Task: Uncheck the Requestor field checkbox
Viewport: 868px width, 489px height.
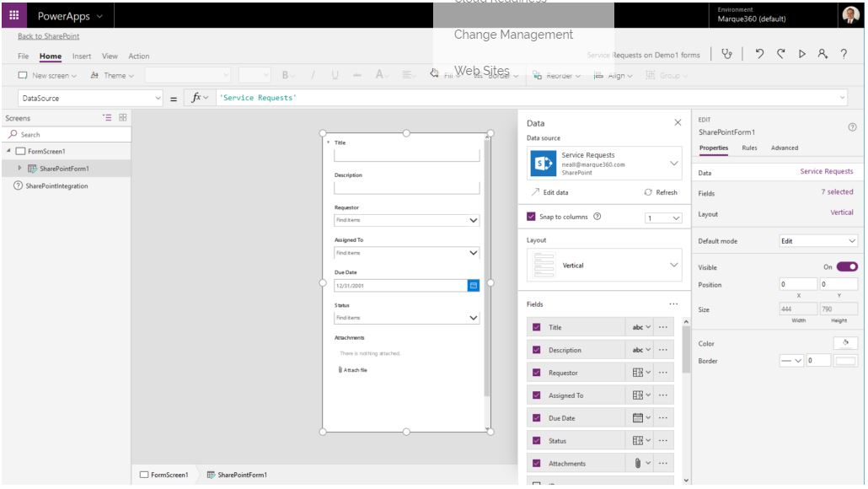Action: tap(537, 373)
